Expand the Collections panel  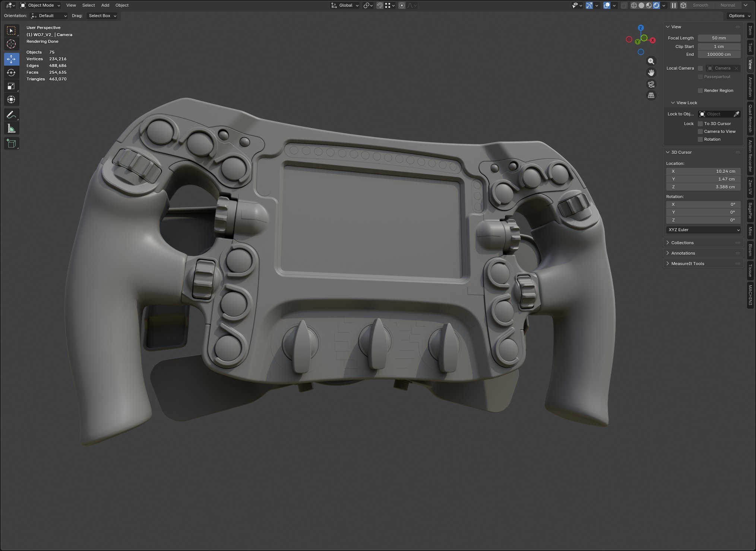click(x=682, y=243)
